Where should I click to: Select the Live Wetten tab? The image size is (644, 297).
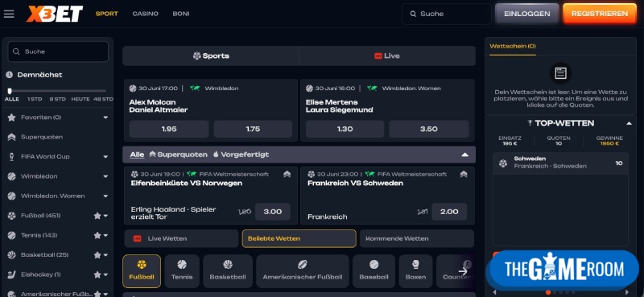[181, 239]
